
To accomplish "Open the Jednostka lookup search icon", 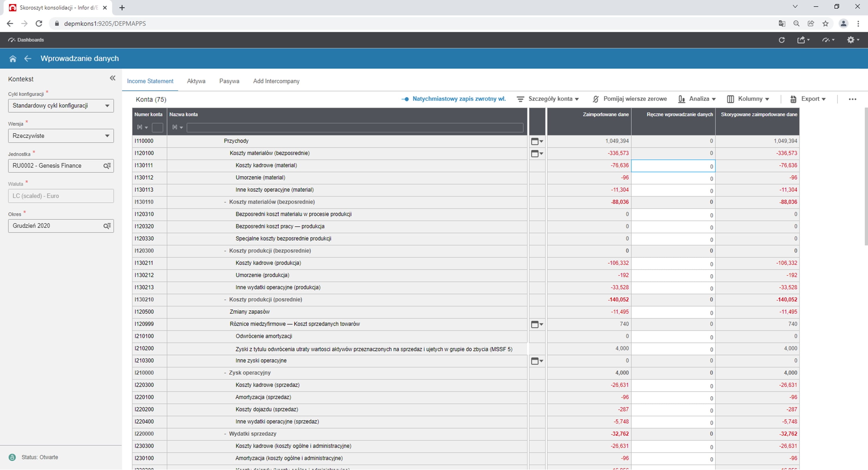I will pos(107,166).
